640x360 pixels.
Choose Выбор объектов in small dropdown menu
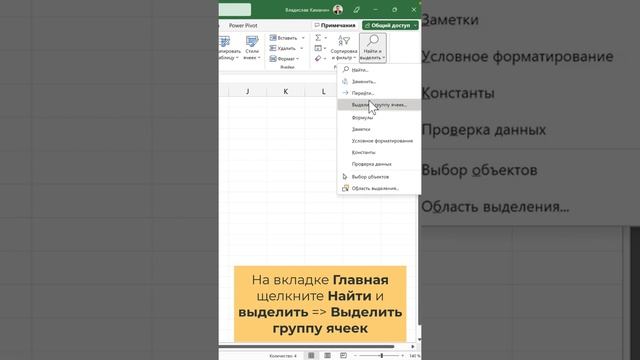pos(379,177)
